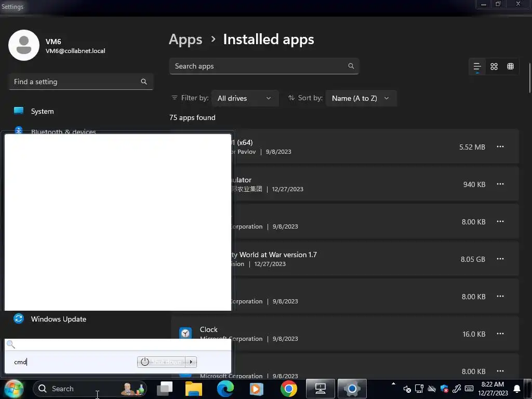
Task: Switch to list view layout
Action: click(477, 66)
